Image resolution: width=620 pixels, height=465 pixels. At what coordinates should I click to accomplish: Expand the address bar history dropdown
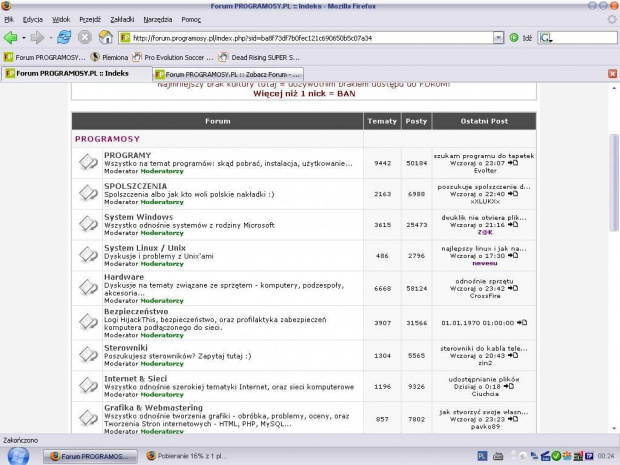498,38
